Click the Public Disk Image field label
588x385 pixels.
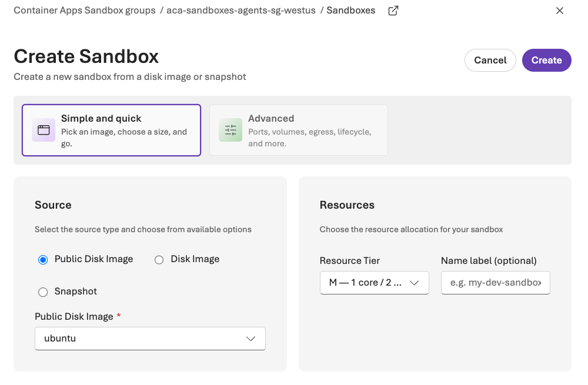(x=74, y=316)
